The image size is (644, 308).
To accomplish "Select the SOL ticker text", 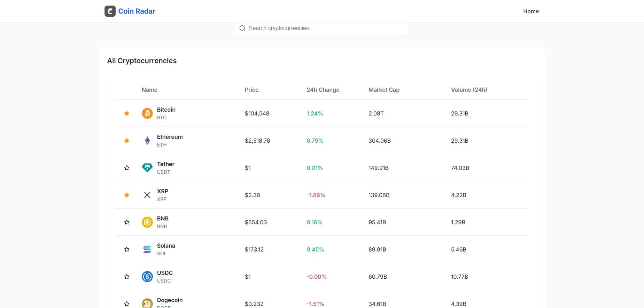I will click(162, 254).
